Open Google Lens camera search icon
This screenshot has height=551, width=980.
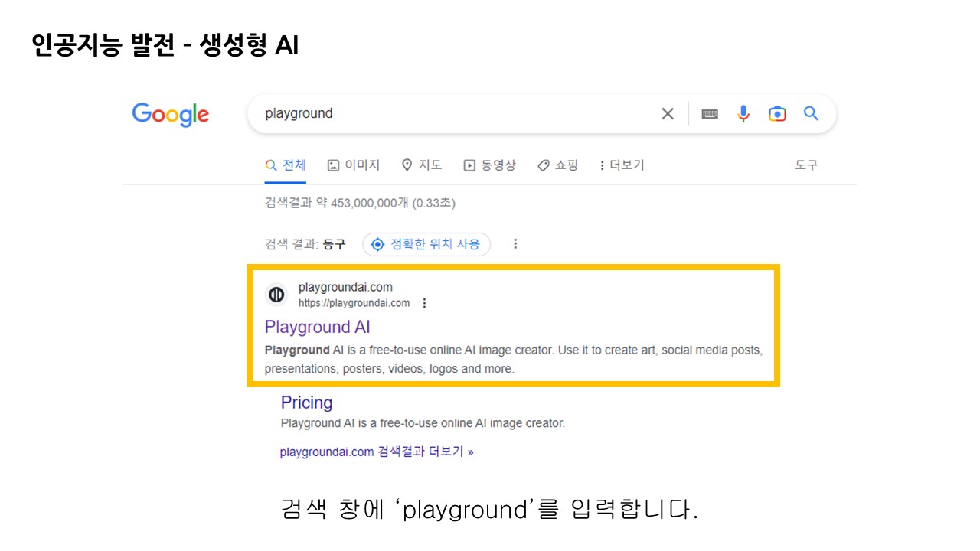tap(777, 114)
